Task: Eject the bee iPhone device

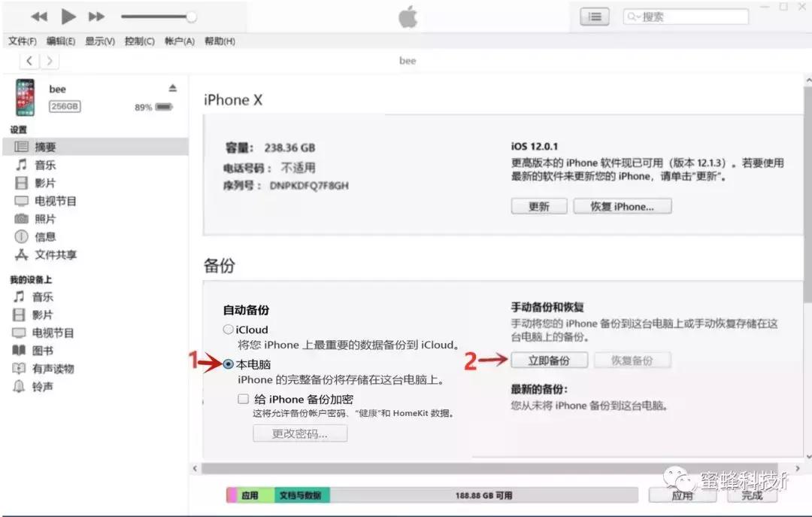Action: [174, 87]
